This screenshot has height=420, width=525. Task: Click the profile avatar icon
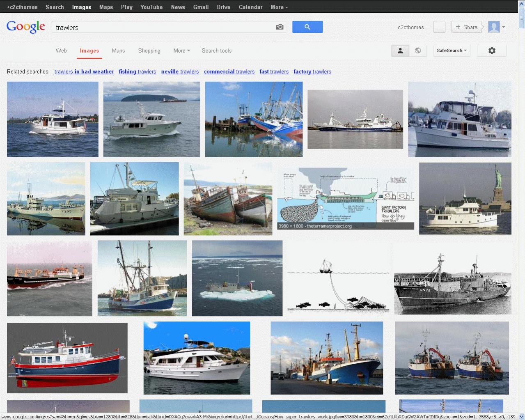coord(494,27)
